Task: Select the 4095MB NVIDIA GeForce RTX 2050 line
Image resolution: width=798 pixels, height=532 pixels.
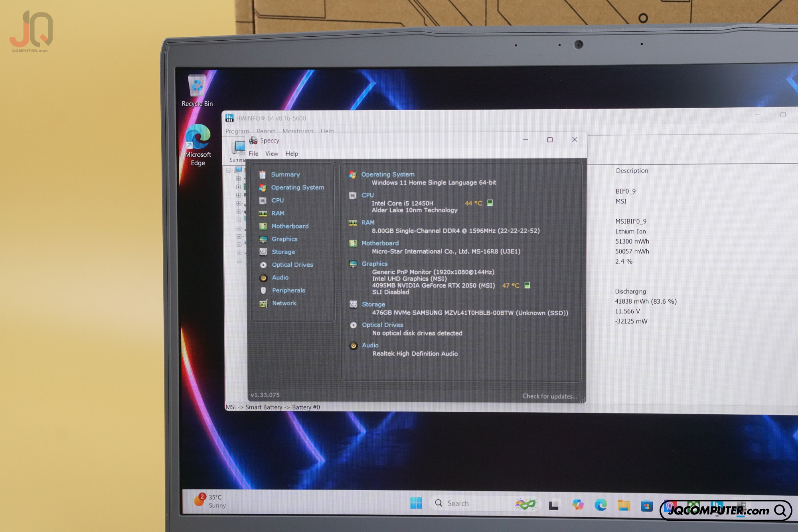Action: click(433, 285)
